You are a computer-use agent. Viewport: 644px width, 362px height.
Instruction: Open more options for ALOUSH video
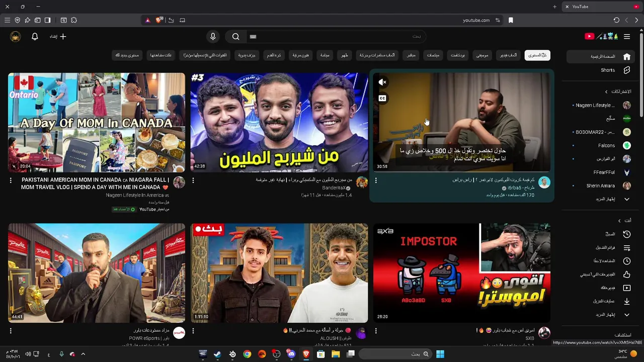193,331
